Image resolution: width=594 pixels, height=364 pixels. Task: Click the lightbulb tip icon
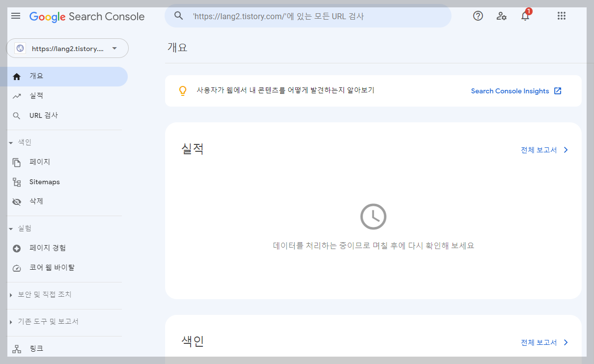[x=183, y=91]
